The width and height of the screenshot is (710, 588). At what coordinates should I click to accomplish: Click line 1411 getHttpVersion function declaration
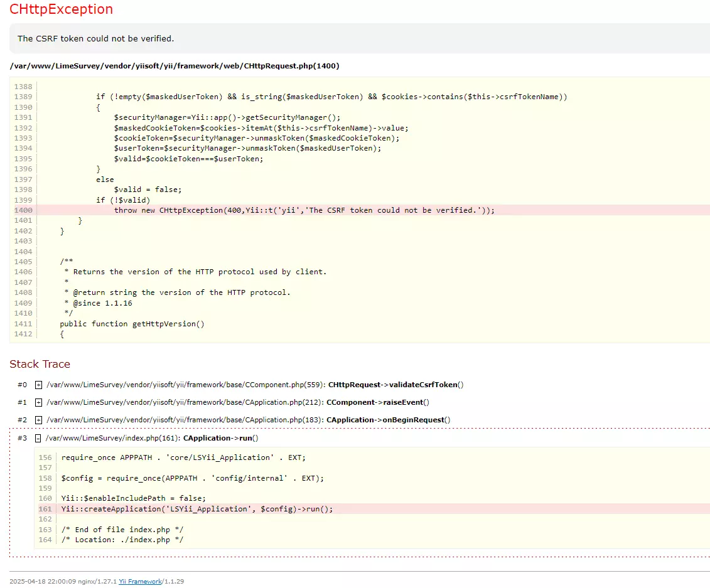coord(132,324)
